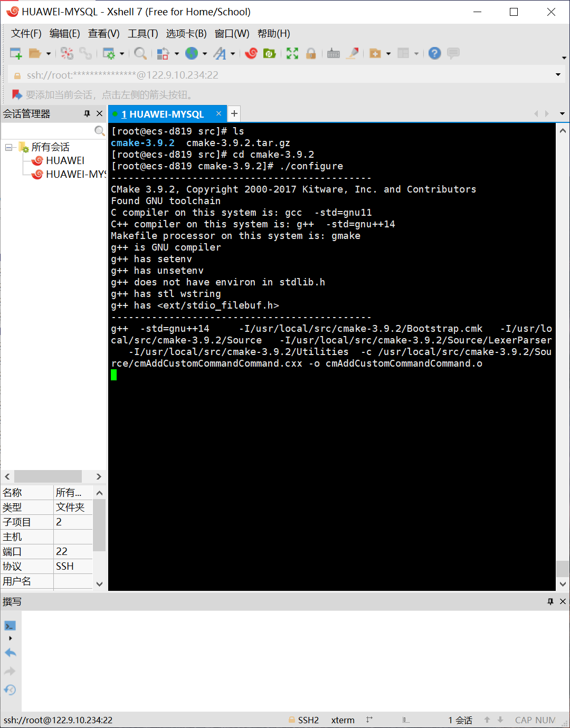Click the New Session toolbar icon
The height and width of the screenshot is (728, 570).
[x=16, y=53]
